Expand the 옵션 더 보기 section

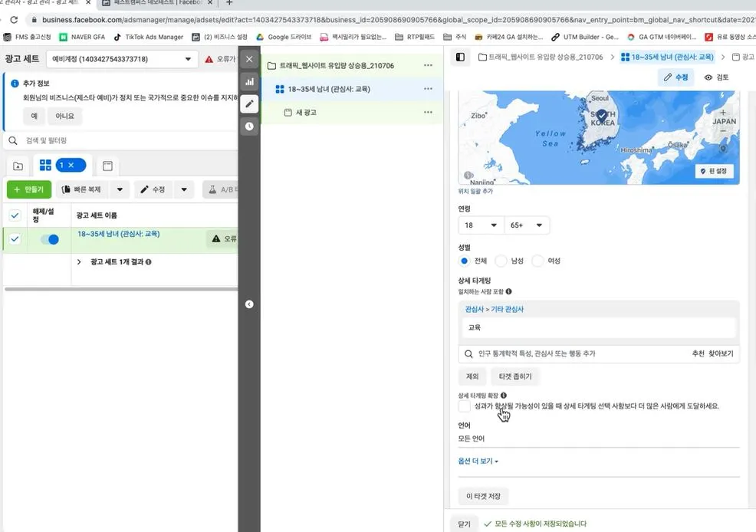pos(477,461)
